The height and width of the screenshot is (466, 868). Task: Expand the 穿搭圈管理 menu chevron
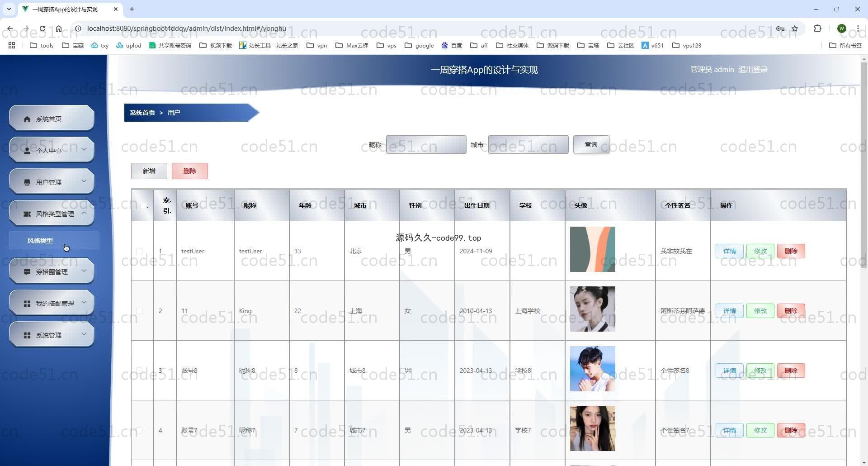84,271
